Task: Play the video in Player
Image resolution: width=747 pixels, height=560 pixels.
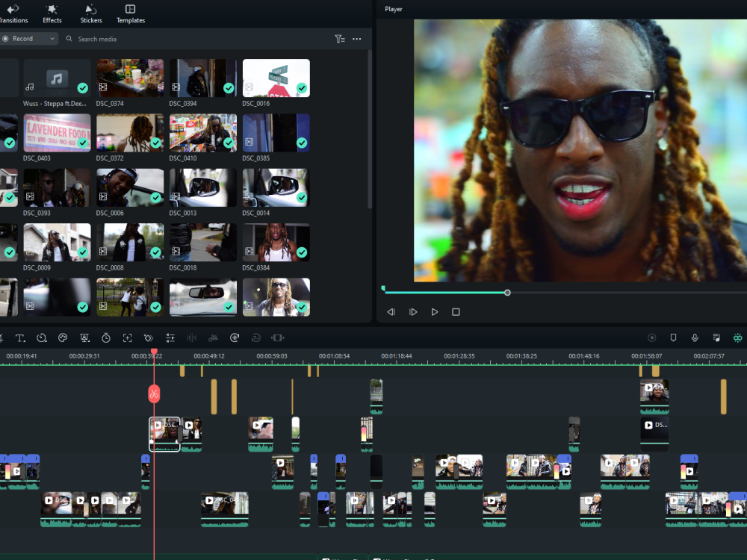Action: [x=435, y=312]
